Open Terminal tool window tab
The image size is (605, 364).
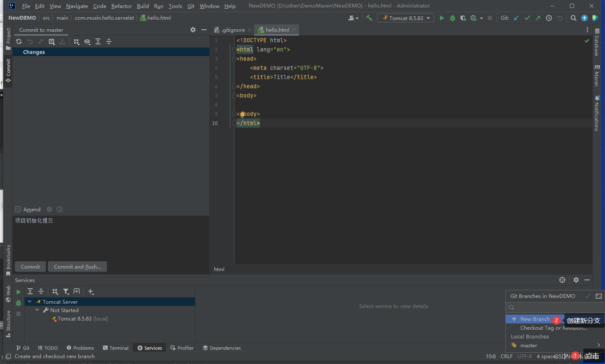pyautogui.click(x=116, y=348)
